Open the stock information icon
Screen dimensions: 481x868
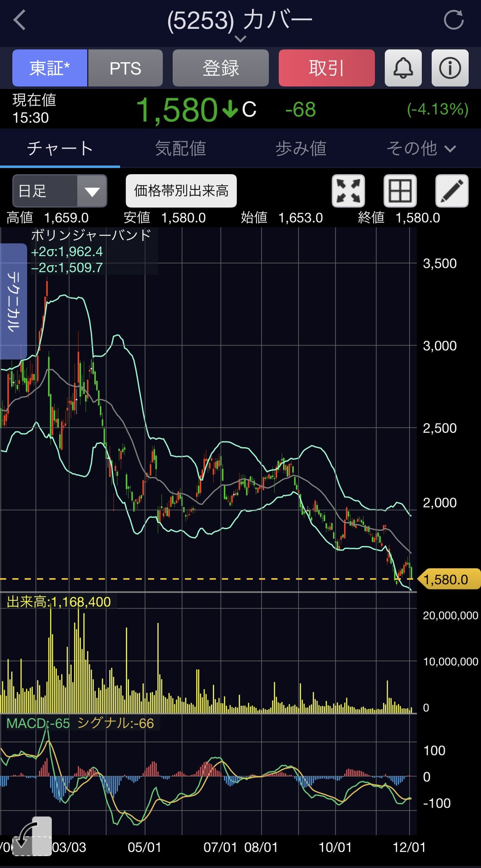(450, 68)
